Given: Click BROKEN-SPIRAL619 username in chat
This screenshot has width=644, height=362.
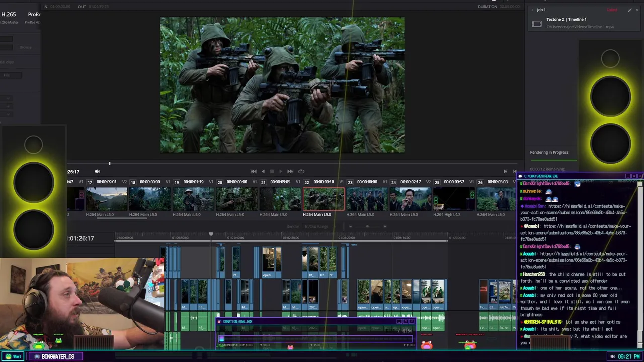Looking at the screenshot, I should tap(544, 322).
